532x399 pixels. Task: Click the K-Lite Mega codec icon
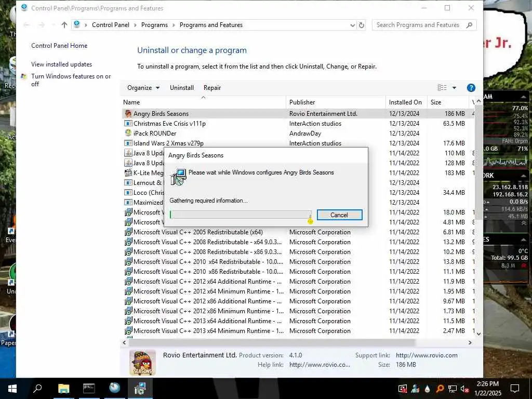coord(128,172)
